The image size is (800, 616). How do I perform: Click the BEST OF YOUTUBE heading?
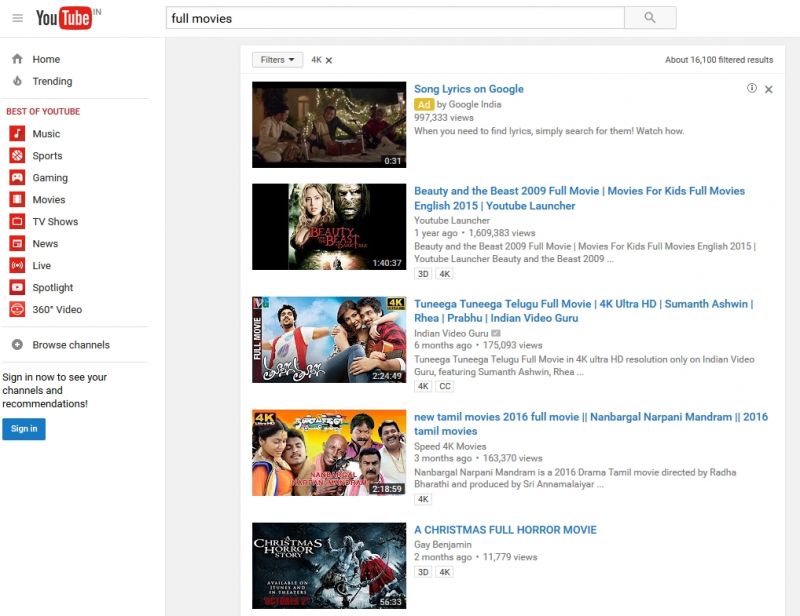pos(43,111)
